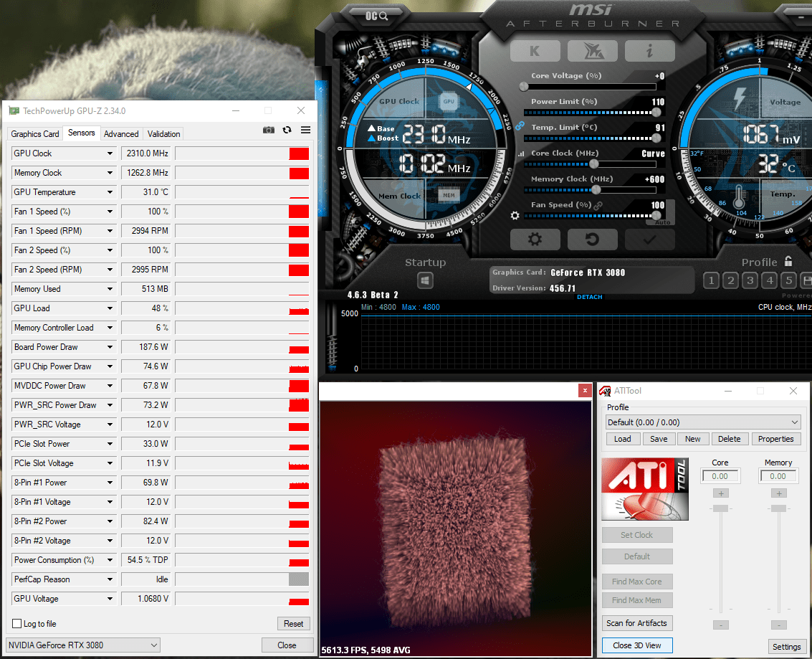Click the GPU chip icon in the clock gauge

[449, 102]
